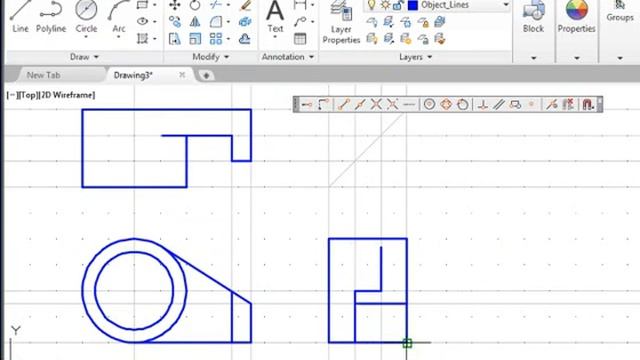Open the Circle tool dropdown arrow
640x360 pixels.
tap(86, 38)
